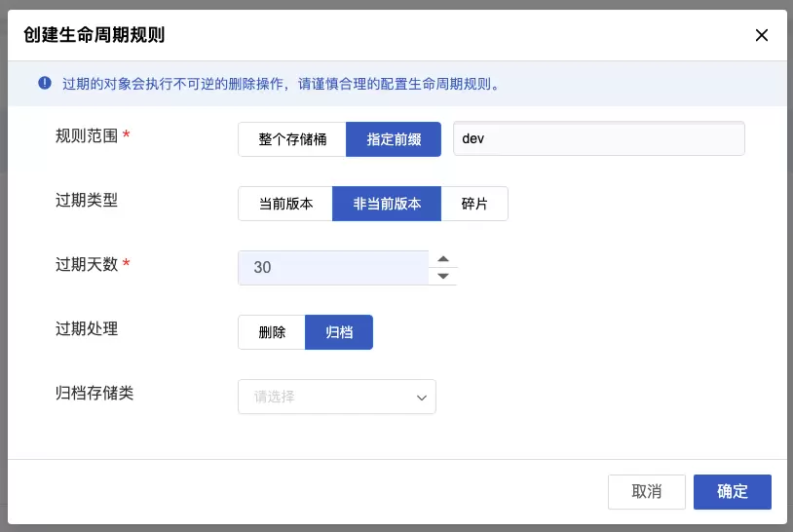
Task: Select the 指定前缀 scope option
Action: (x=394, y=138)
